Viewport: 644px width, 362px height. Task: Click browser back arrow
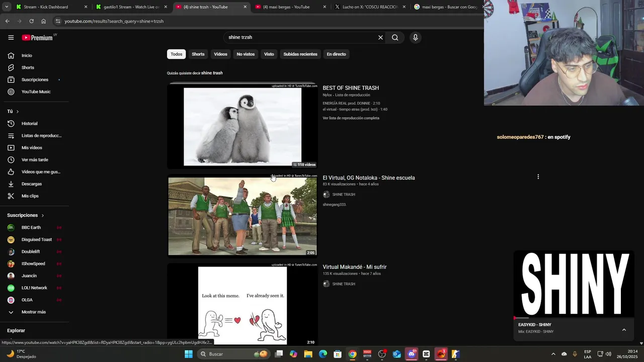point(7,21)
